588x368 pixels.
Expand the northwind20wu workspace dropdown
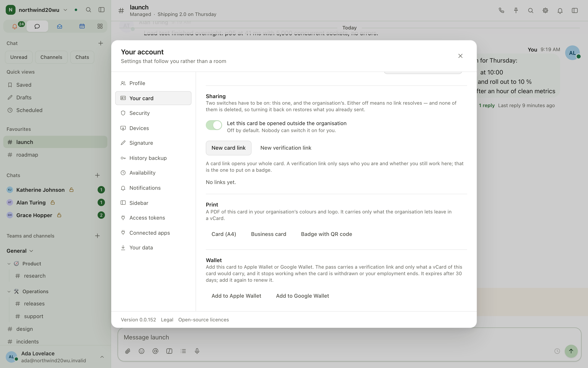click(x=65, y=10)
